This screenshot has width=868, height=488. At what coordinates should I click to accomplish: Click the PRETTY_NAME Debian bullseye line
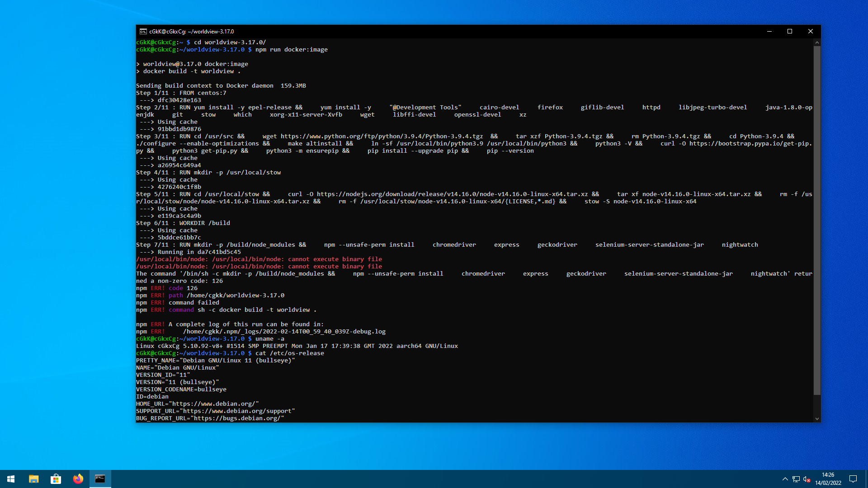coord(216,361)
